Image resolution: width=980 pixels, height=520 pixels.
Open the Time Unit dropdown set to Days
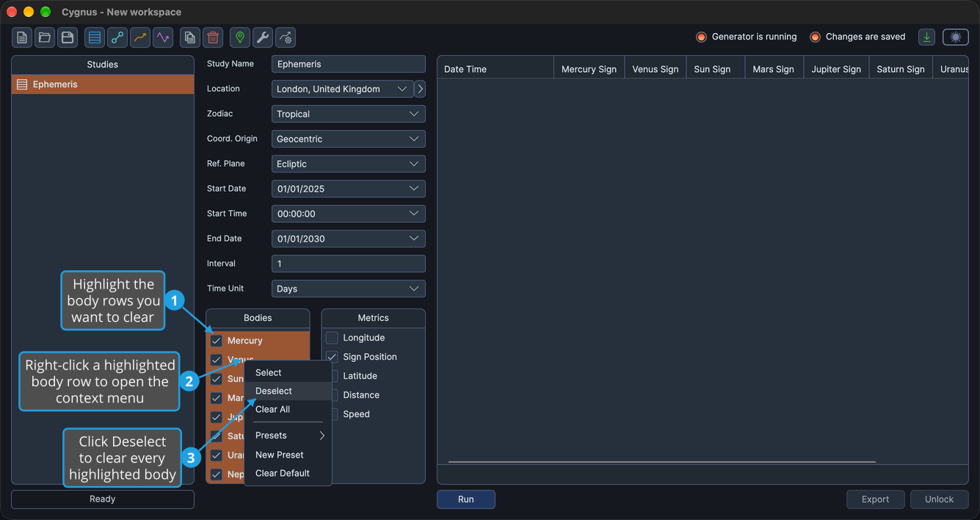click(349, 289)
